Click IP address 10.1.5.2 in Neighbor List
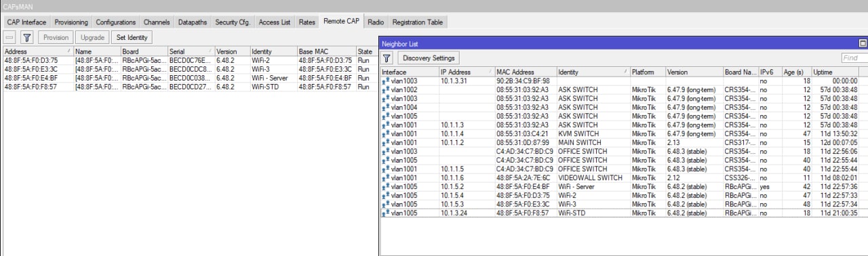868x256 pixels. point(452,187)
